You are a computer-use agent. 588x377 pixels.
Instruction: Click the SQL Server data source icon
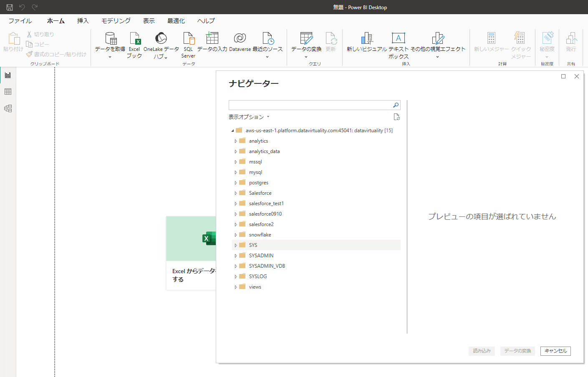coord(188,39)
